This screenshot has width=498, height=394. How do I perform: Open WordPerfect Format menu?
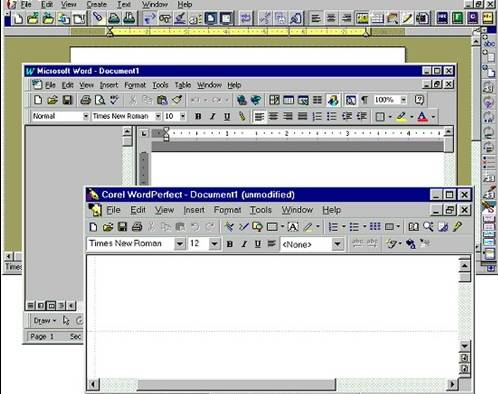tap(227, 210)
